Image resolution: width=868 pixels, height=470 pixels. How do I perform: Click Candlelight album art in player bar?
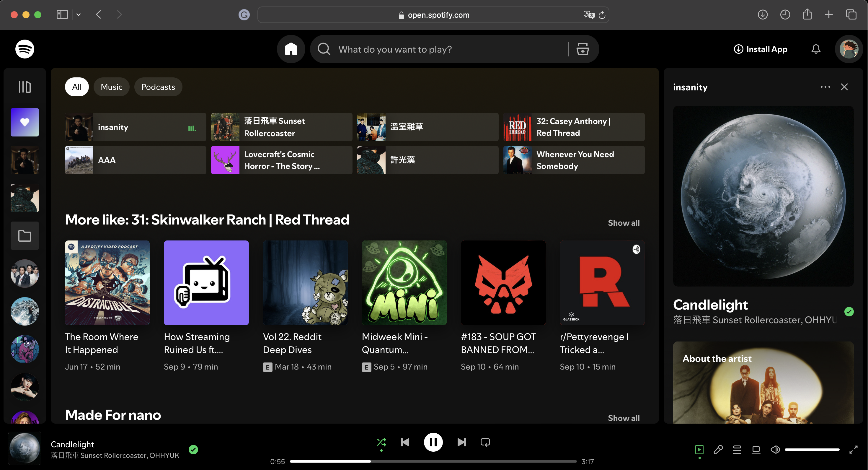click(x=25, y=448)
